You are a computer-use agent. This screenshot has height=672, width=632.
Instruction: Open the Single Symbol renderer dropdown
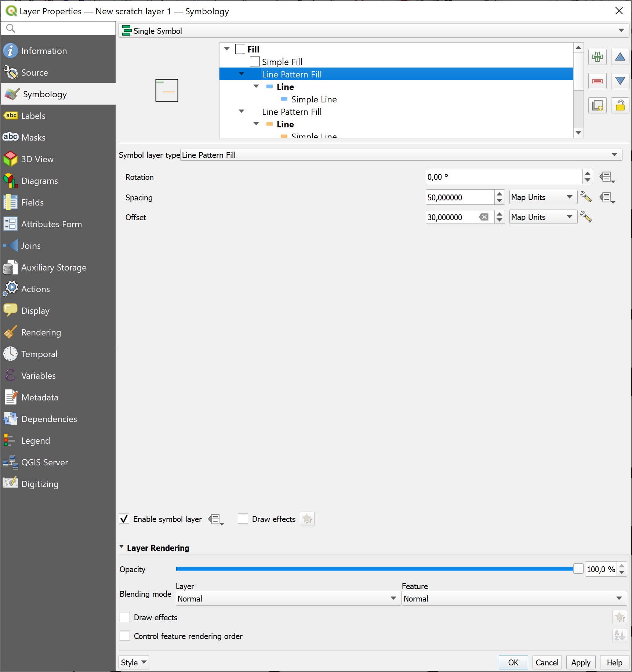(x=374, y=31)
